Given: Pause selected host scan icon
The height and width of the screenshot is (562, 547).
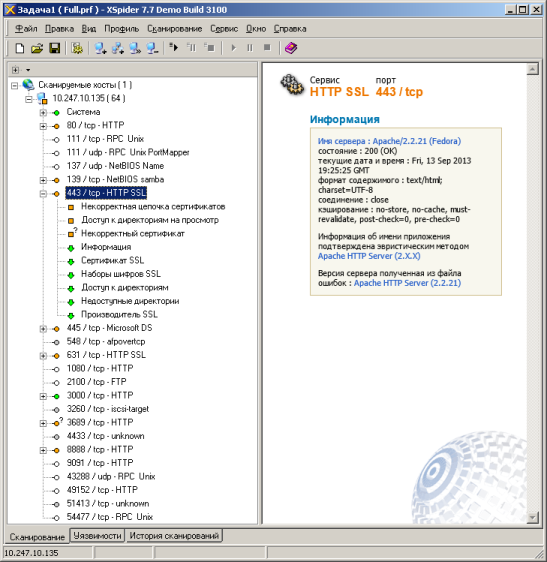Looking at the screenshot, I should [192, 47].
